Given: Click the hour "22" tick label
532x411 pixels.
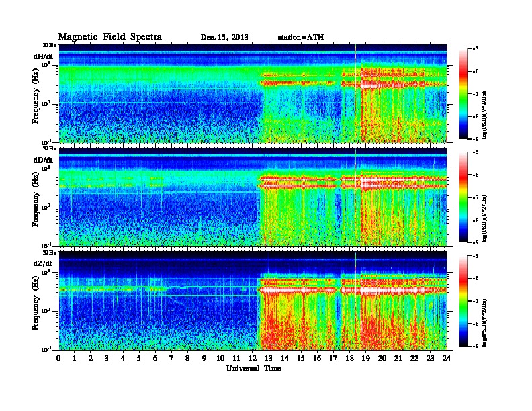Looking at the screenshot, I should tap(414, 358).
